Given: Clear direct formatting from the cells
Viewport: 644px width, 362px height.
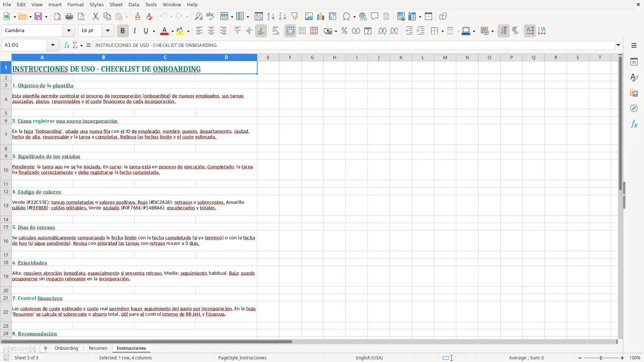Looking at the screenshot, I should (150, 17).
